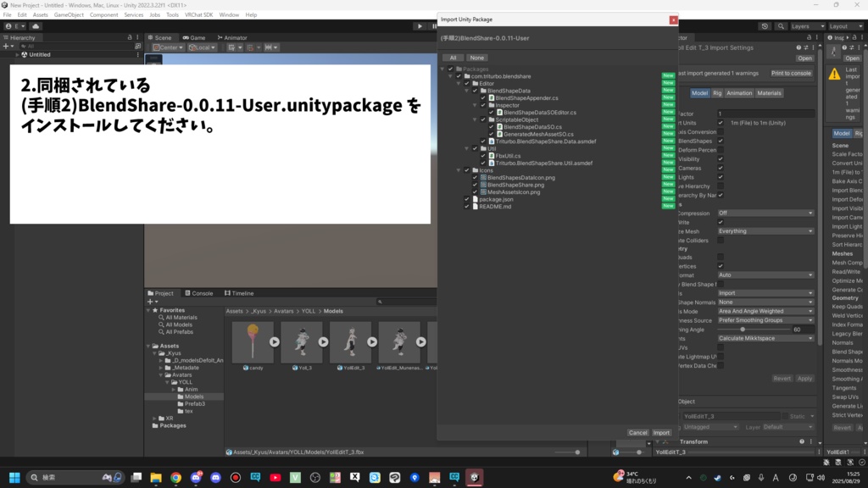Click package.json file icon
The image size is (868, 488).
475,199
